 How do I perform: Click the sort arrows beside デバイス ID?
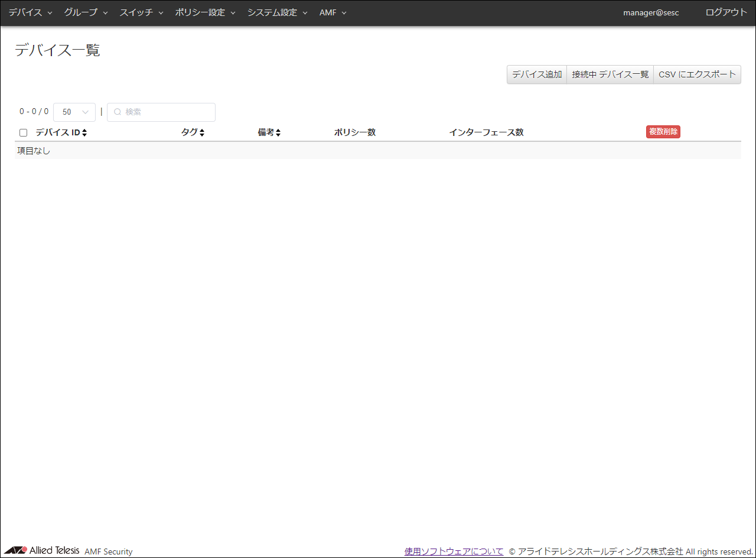point(84,133)
